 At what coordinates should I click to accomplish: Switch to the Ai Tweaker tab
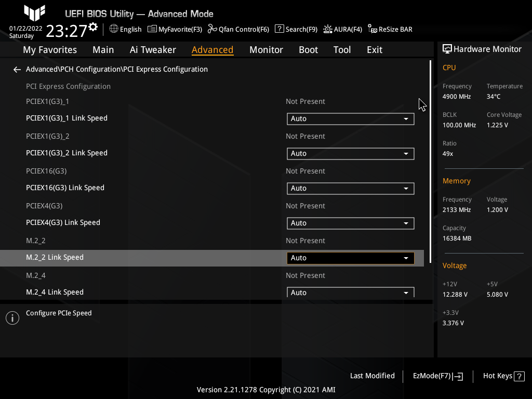click(153, 50)
